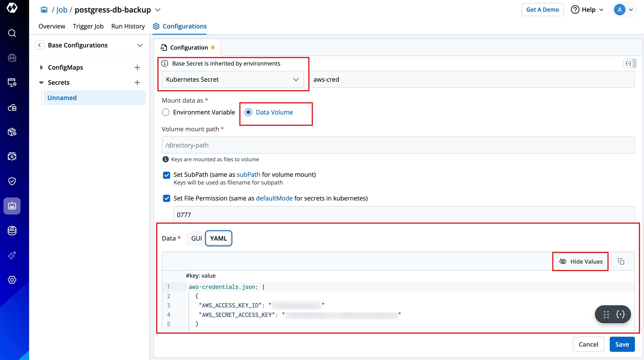Viewport: 644px width, 360px height.
Task: Switch to the Run History tab
Action: [x=128, y=26]
